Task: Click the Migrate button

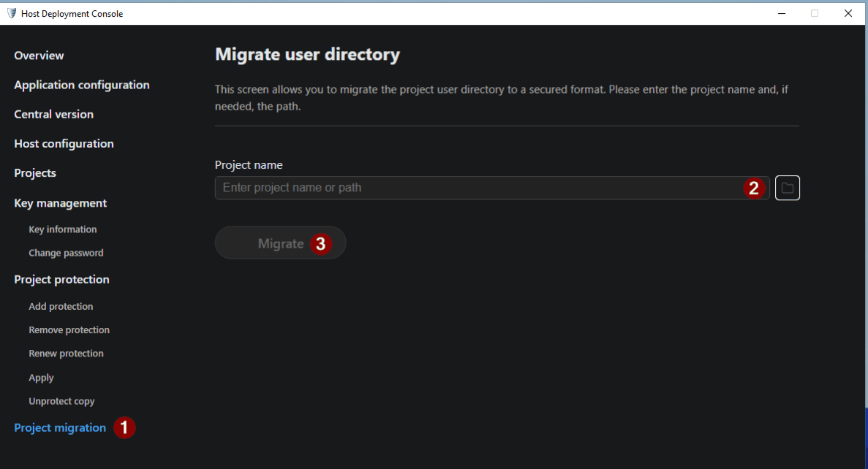Action: pyautogui.click(x=280, y=243)
